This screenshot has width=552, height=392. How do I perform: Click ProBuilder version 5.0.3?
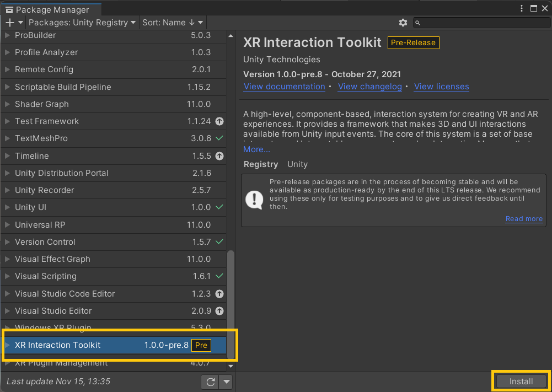(x=201, y=35)
